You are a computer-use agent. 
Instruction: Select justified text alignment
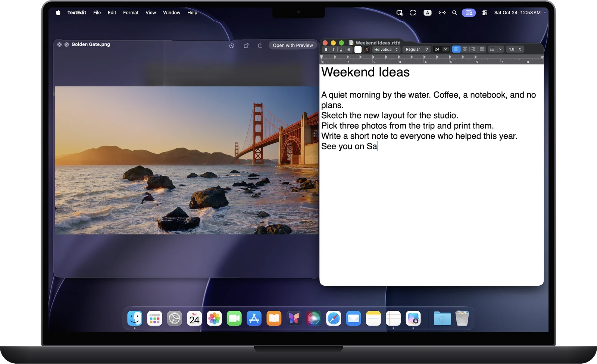coord(482,49)
